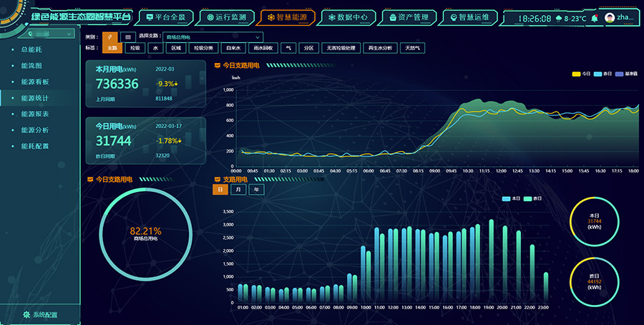Click the notification bell icon
Image resolution: width=644 pixels, height=325 pixels.
(x=595, y=17)
